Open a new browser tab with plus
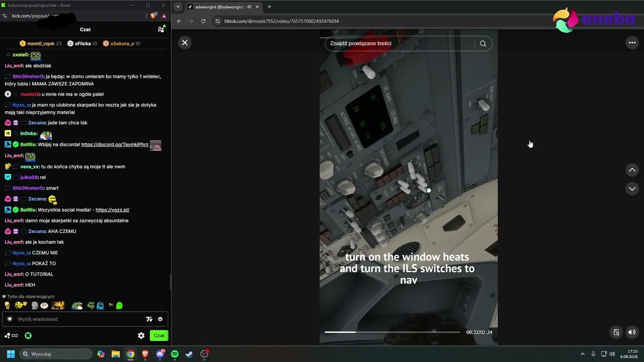 269,7
